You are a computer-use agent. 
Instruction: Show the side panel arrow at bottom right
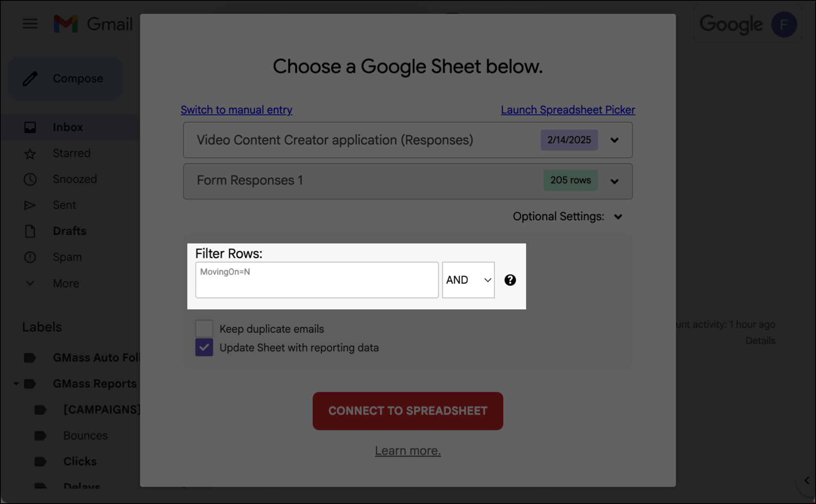pyautogui.click(x=807, y=480)
